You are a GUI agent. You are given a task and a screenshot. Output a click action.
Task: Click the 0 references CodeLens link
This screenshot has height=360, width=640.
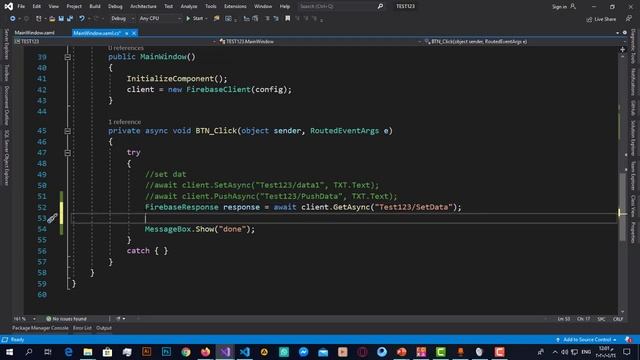(126, 48)
